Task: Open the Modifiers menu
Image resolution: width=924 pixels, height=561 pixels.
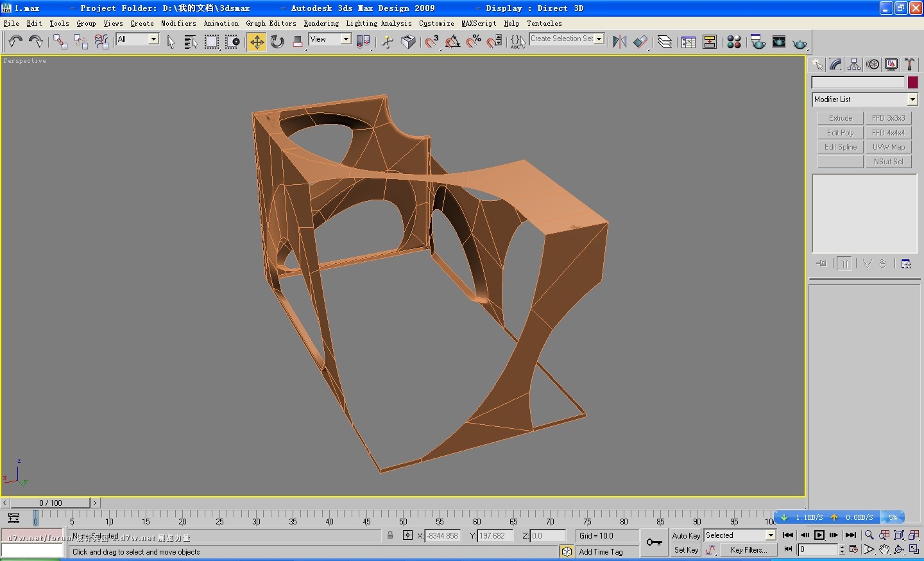Action: [178, 23]
